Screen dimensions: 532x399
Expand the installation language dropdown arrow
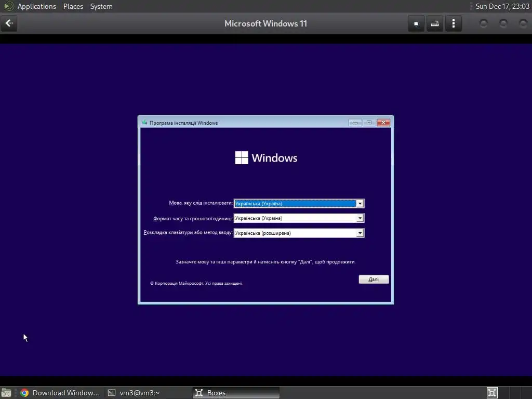pyautogui.click(x=360, y=204)
